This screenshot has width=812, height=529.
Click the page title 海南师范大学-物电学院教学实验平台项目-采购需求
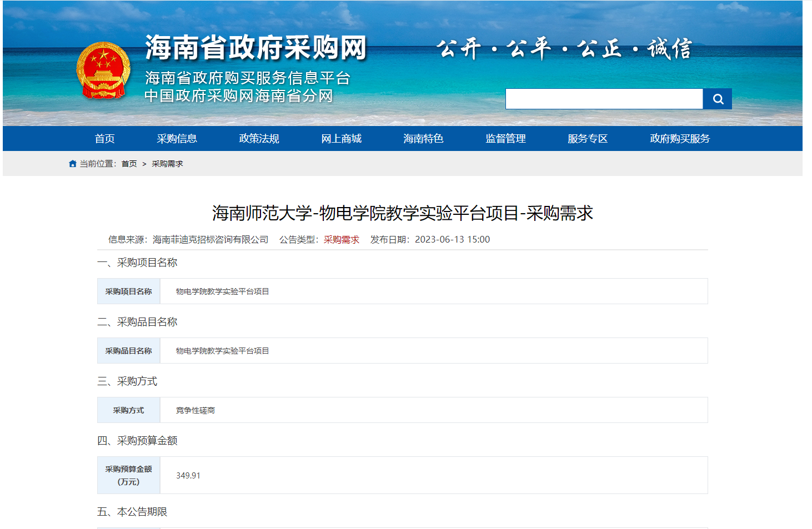coord(403,213)
